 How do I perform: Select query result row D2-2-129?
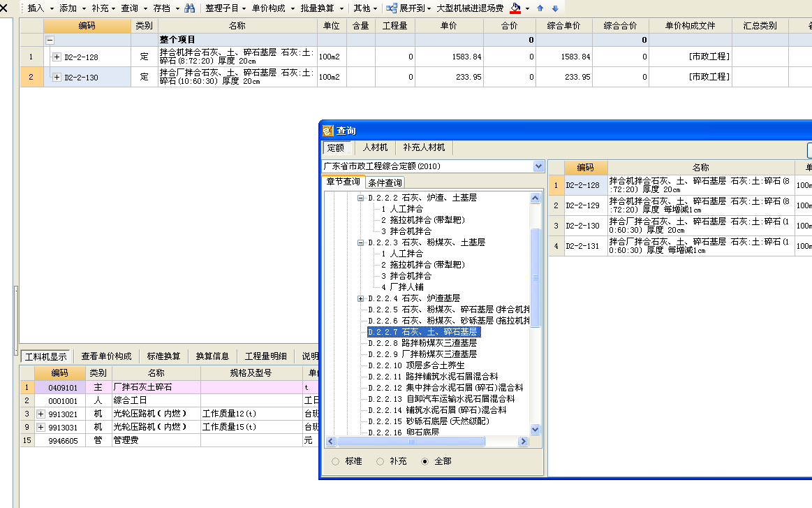[x=680, y=205]
